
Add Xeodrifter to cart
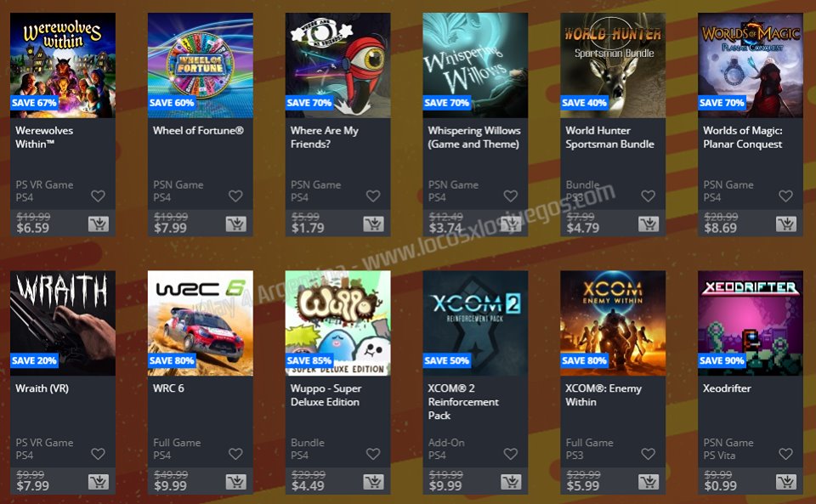point(785,482)
